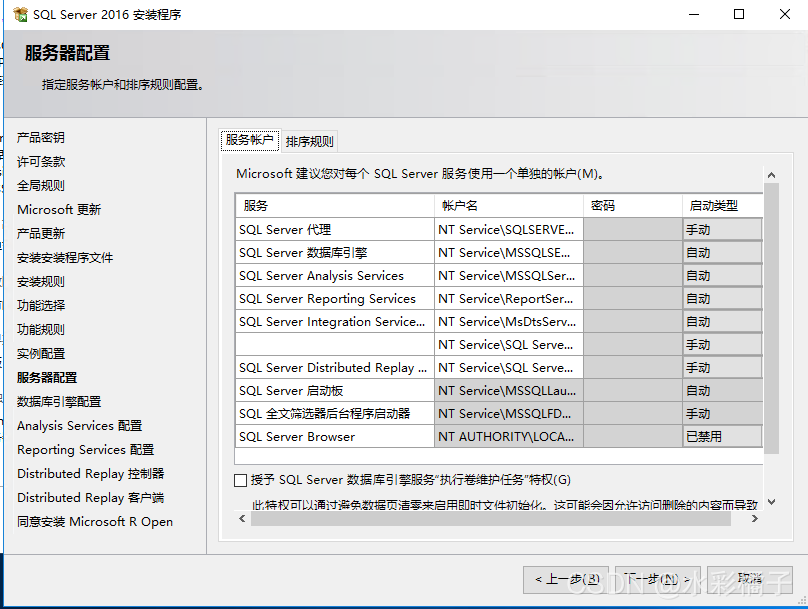
Task: Click the Distributed Replay 控制器 step
Action: coord(91,473)
